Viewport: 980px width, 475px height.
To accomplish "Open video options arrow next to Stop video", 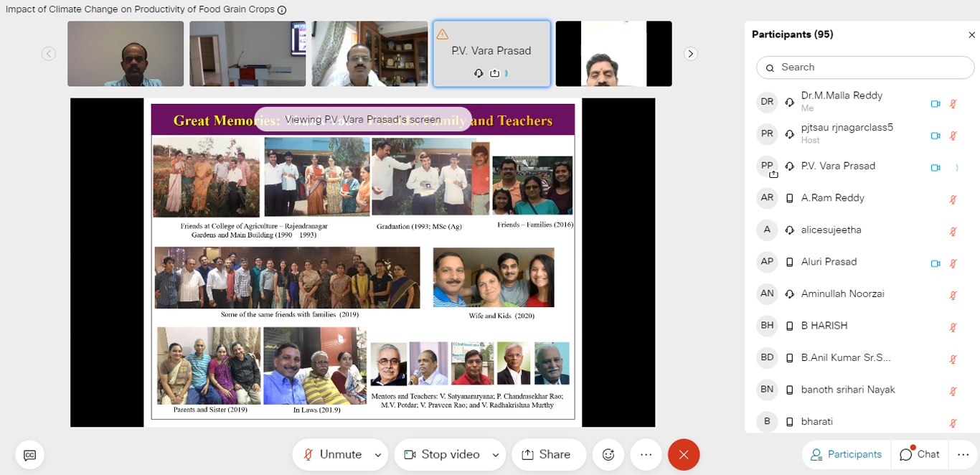I will 495,455.
